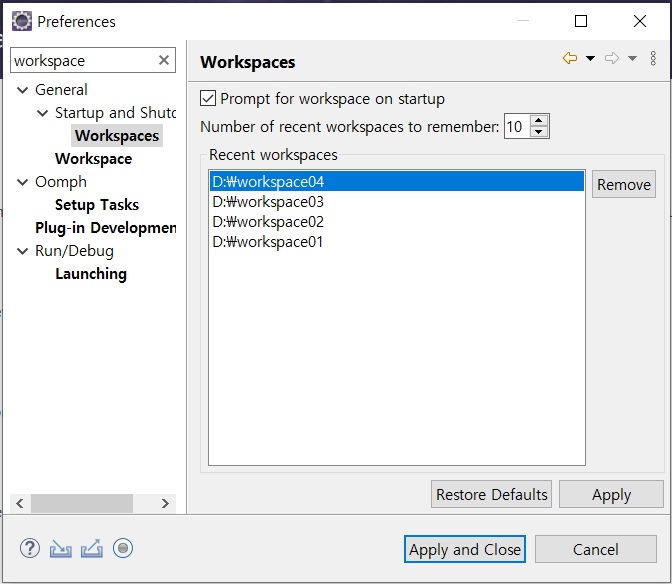Decrease recent workspaces count with down arrow
672x584 pixels.
click(x=539, y=132)
